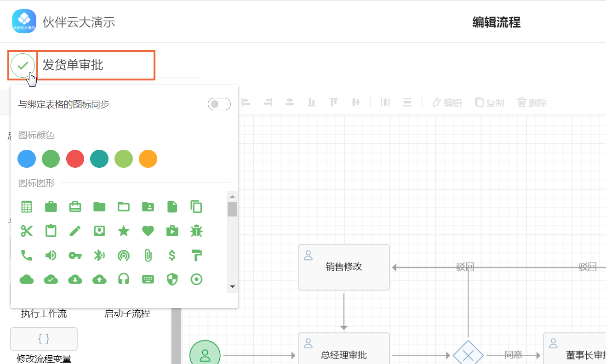Pick the broadcast signal icon shape
The image size is (606, 364).
point(124,255)
